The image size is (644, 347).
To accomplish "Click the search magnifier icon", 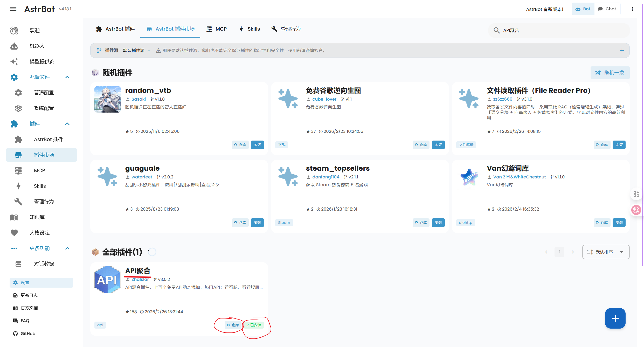I will tap(496, 30).
